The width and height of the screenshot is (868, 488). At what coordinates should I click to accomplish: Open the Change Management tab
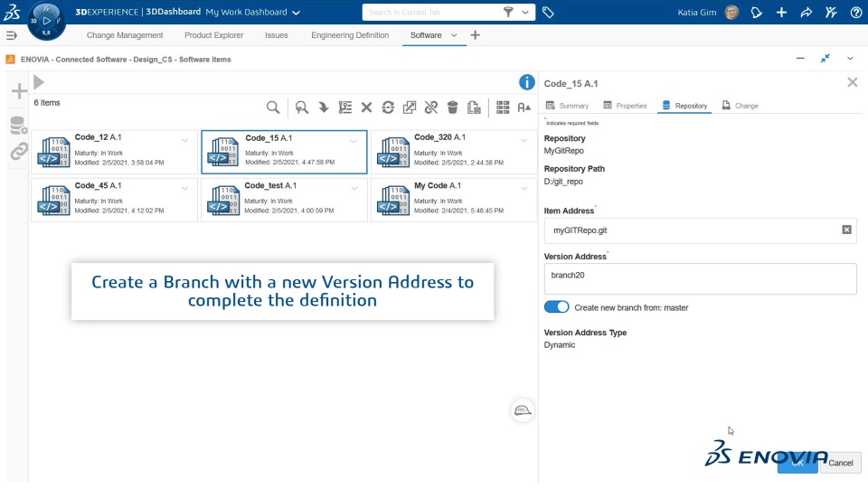pyautogui.click(x=125, y=35)
